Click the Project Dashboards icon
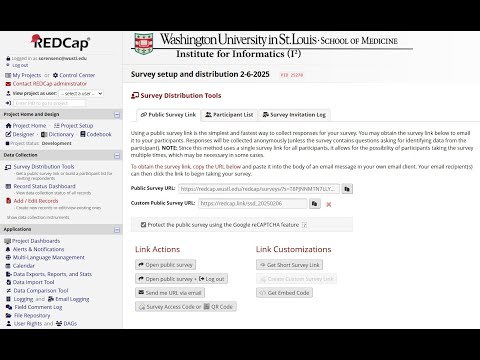 point(7,241)
